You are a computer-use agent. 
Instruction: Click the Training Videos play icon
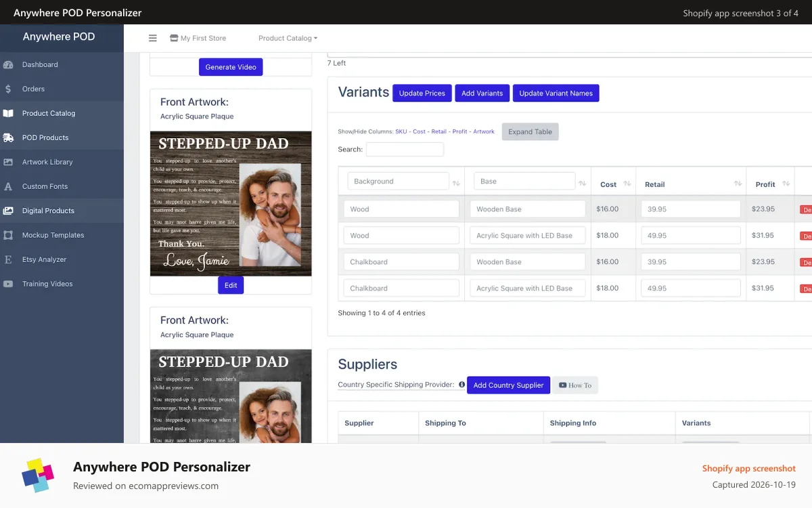pos(8,284)
